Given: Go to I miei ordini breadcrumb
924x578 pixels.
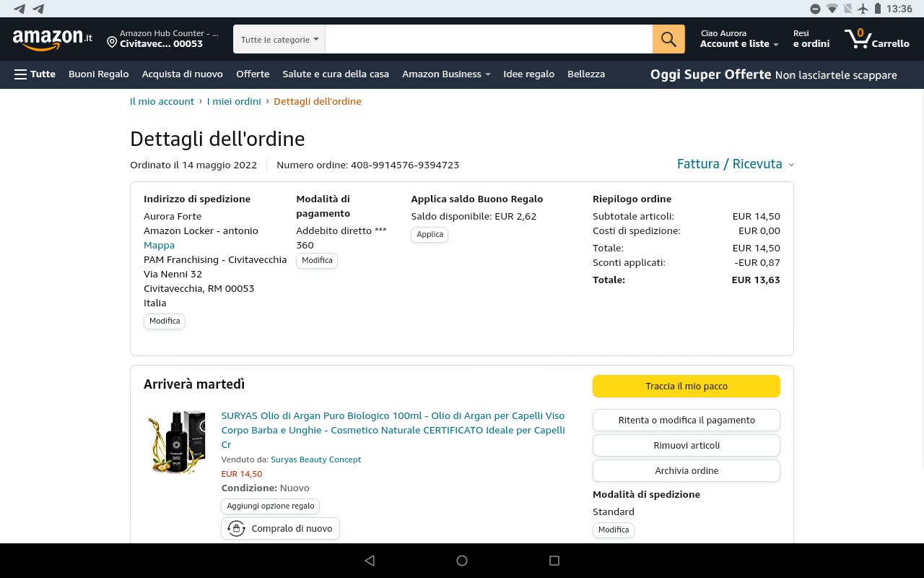Looking at the screenshot, I should 234,101.
